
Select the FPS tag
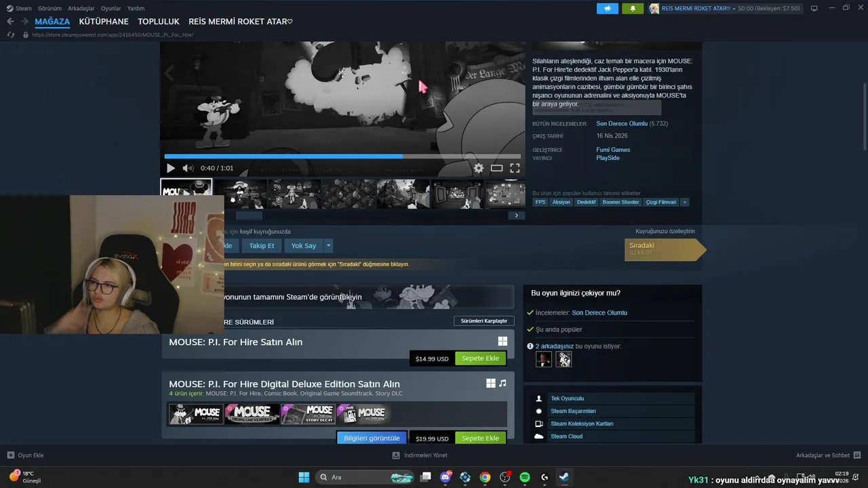point(540,202)
